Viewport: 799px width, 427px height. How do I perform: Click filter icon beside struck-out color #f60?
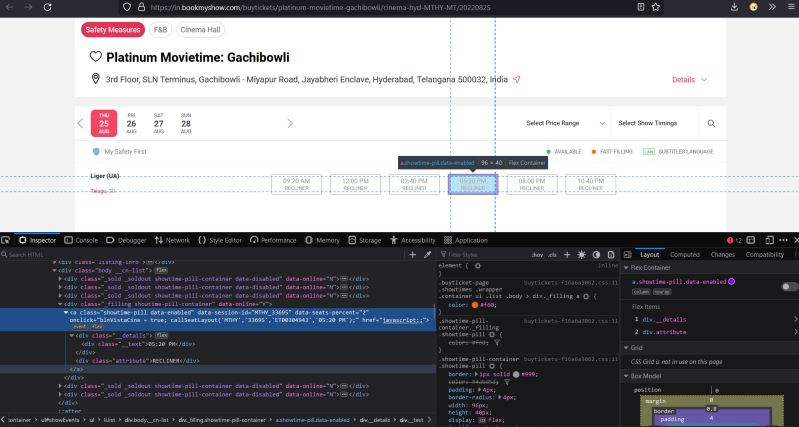point(496,343)
